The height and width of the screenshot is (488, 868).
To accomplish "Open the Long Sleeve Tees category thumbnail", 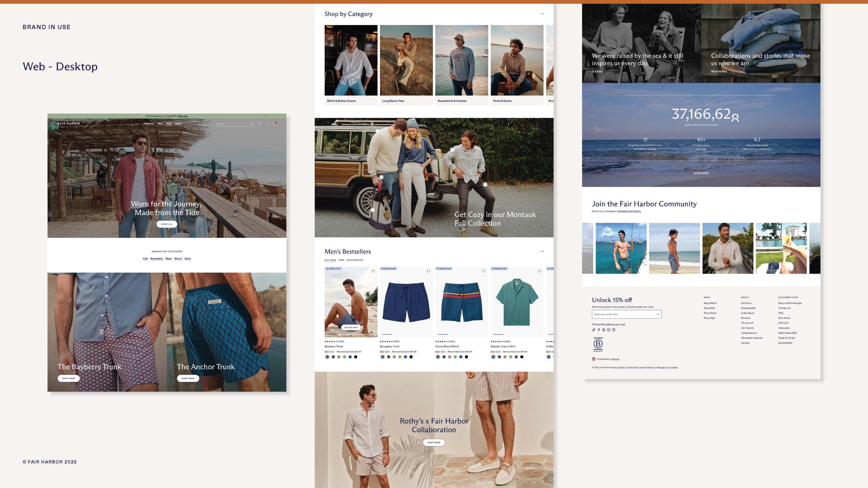I will 406,60.
